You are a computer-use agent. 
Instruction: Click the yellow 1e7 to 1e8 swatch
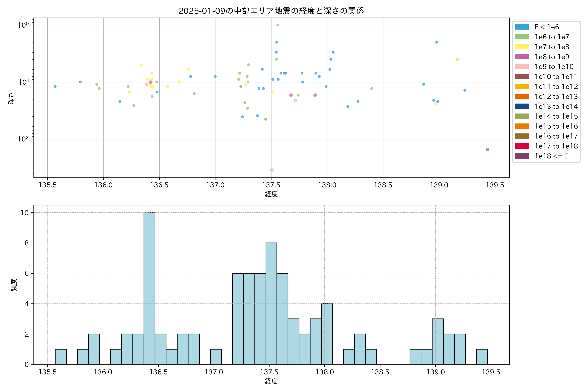(522, 47)
